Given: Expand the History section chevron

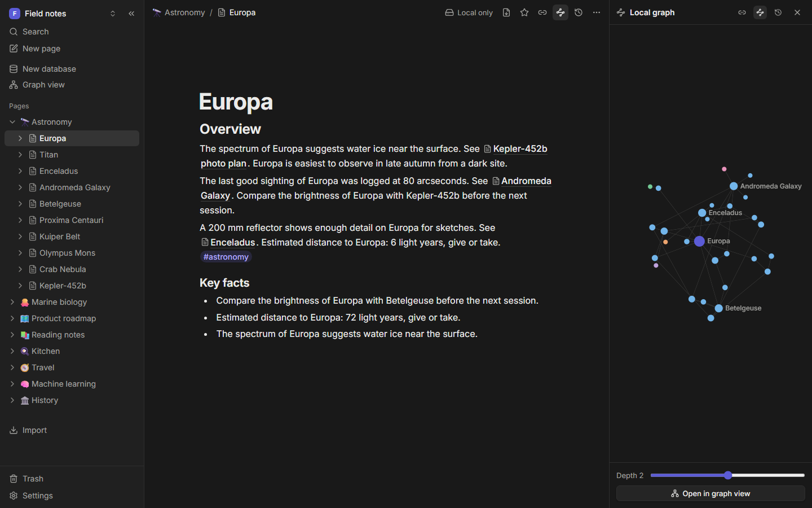Looking at the screenshot, I should (12, 400).
